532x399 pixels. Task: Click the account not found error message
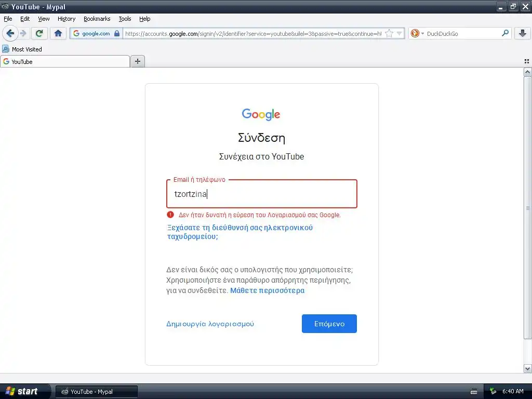pos(260,215)
